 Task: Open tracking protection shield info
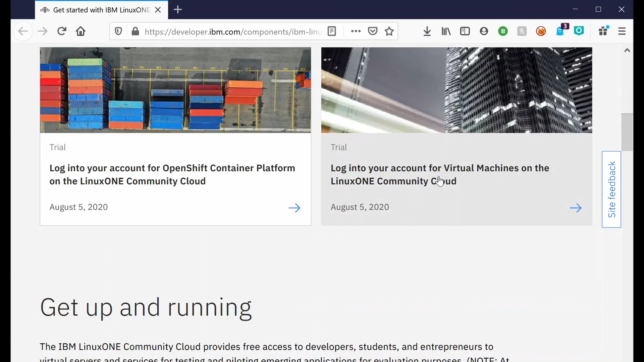(x=118, y=32)
